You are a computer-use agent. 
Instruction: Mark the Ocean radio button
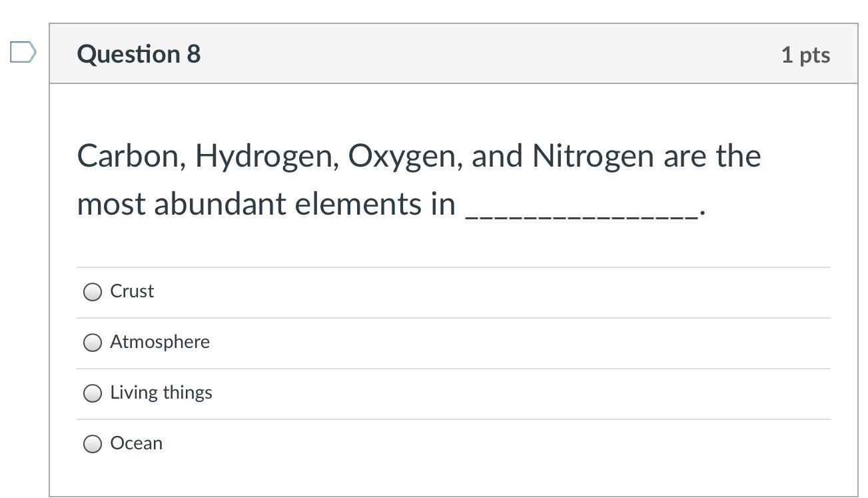[93, 444]
